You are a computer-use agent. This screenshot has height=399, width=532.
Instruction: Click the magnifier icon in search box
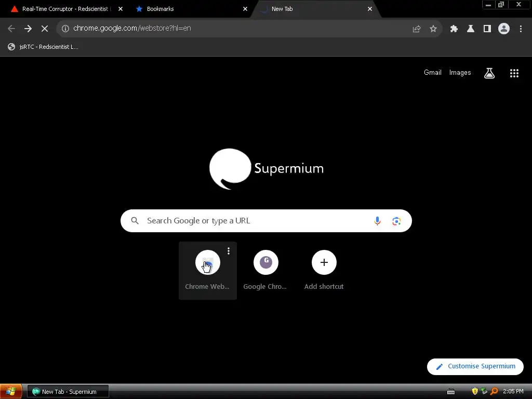coord(135,221)
